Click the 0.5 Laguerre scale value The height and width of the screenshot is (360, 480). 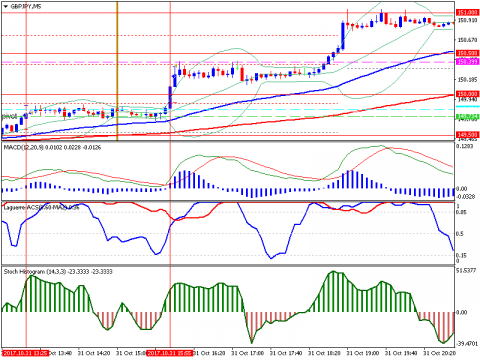click(x=460, y=234)
